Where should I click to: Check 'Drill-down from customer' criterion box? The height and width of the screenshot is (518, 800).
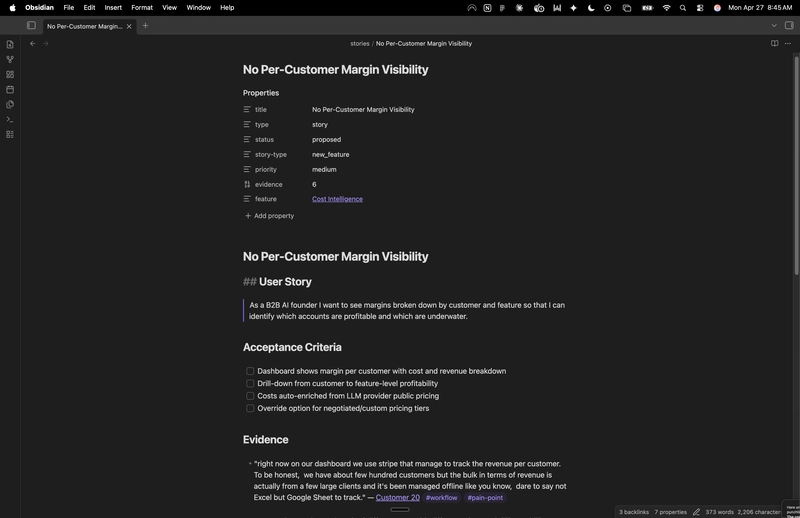click(250, 383)
